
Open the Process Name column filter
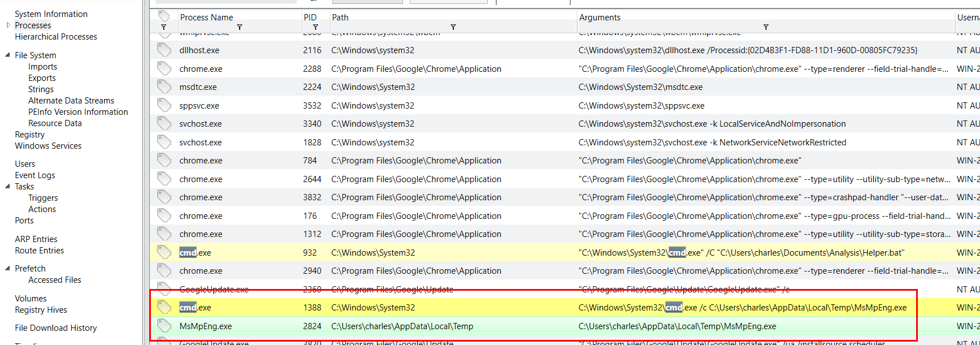pyautogui.click(x=240, y=27)
